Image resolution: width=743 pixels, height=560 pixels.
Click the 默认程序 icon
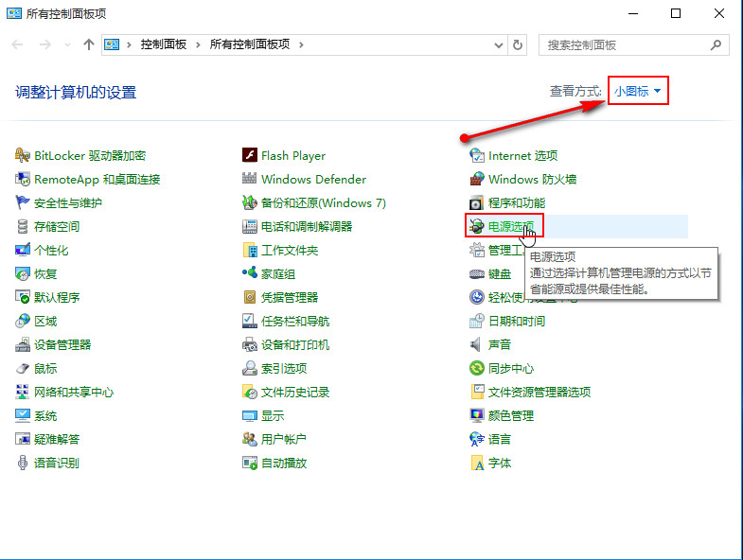[x=23, y=298]
